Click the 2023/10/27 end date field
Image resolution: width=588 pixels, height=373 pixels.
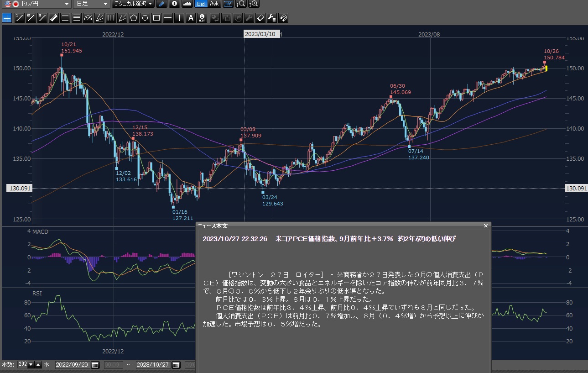tap(153, 365)
